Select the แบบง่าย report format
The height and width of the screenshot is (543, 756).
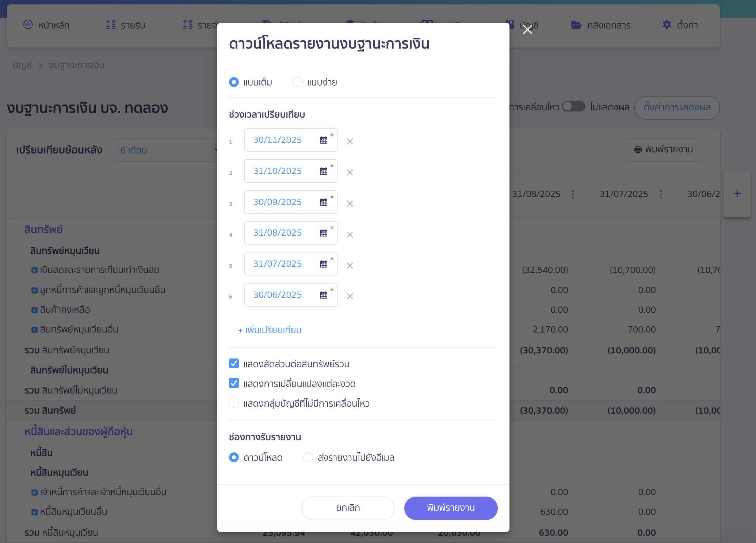298,82
